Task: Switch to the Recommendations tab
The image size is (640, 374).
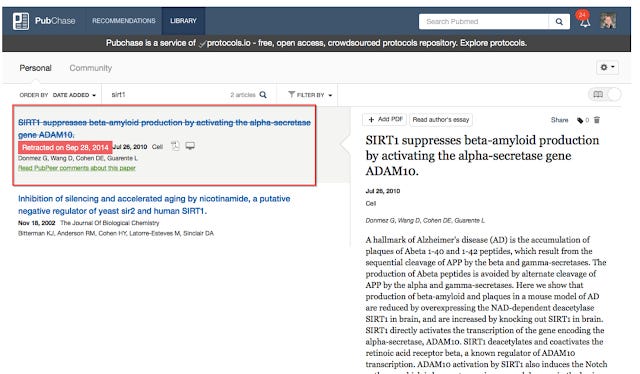Action: coord(124,21)
